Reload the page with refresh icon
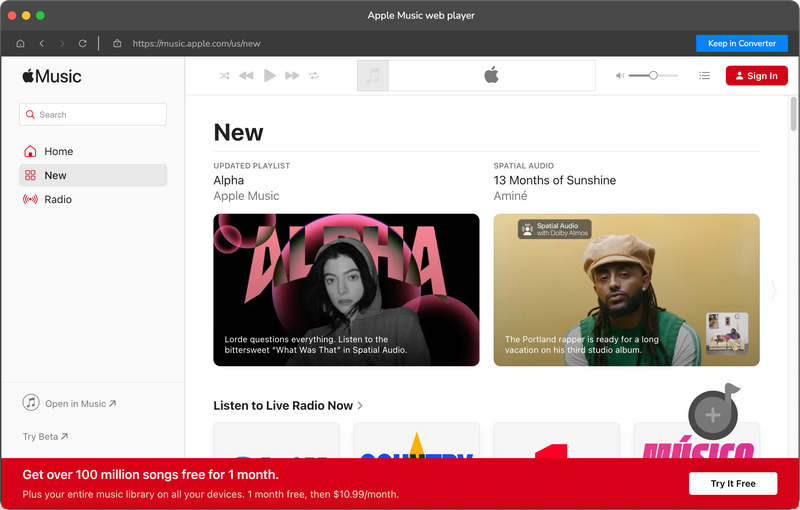Screen dimensions: 800x510 (83, 43)
